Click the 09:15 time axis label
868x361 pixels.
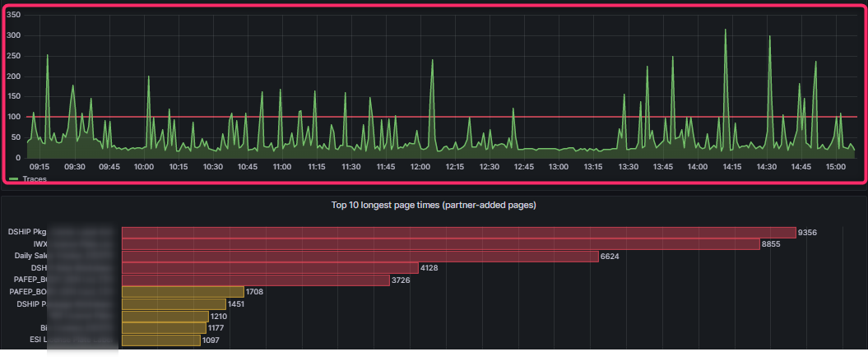(39, 167)
